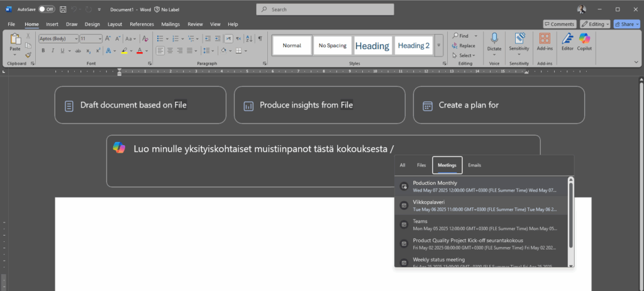
Task: Launch the Editor tool
Action: 568,42
